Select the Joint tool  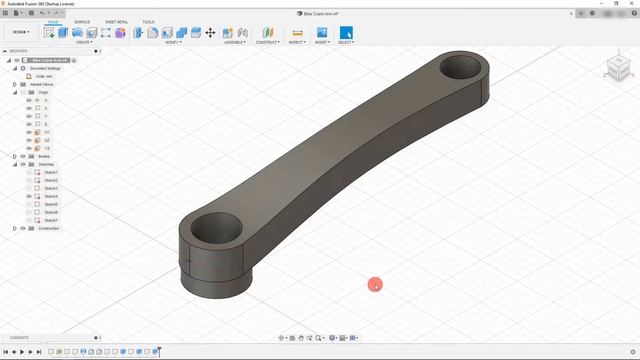point(242,33)
